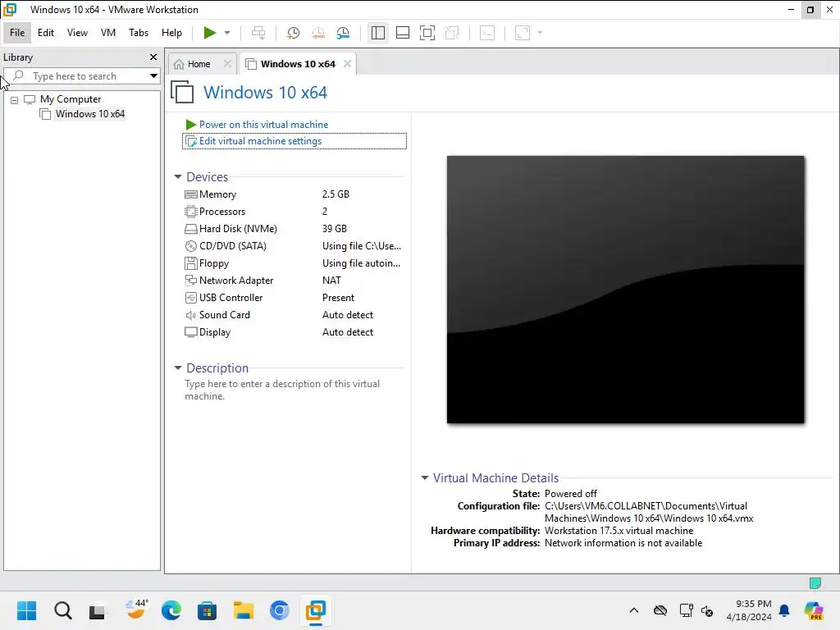Click the green Power On toolbar button
Viewport: 840px width, 630px height.
point(209,33)
